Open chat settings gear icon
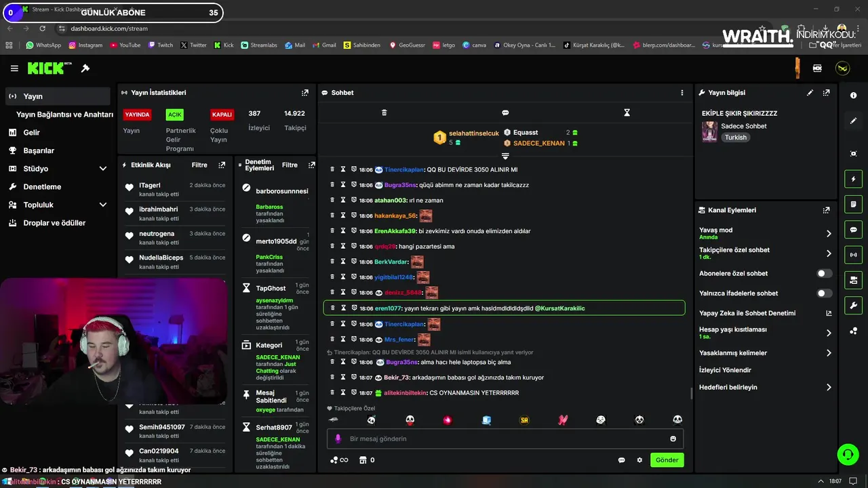This screenshot has width=868, height=488. pos(639,460)
